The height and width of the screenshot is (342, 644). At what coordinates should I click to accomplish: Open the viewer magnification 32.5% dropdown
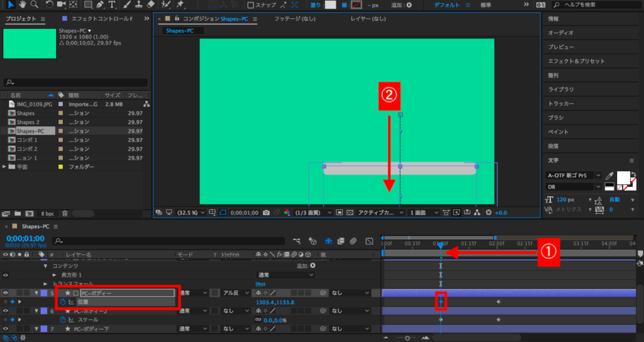(x=189, y=212)
